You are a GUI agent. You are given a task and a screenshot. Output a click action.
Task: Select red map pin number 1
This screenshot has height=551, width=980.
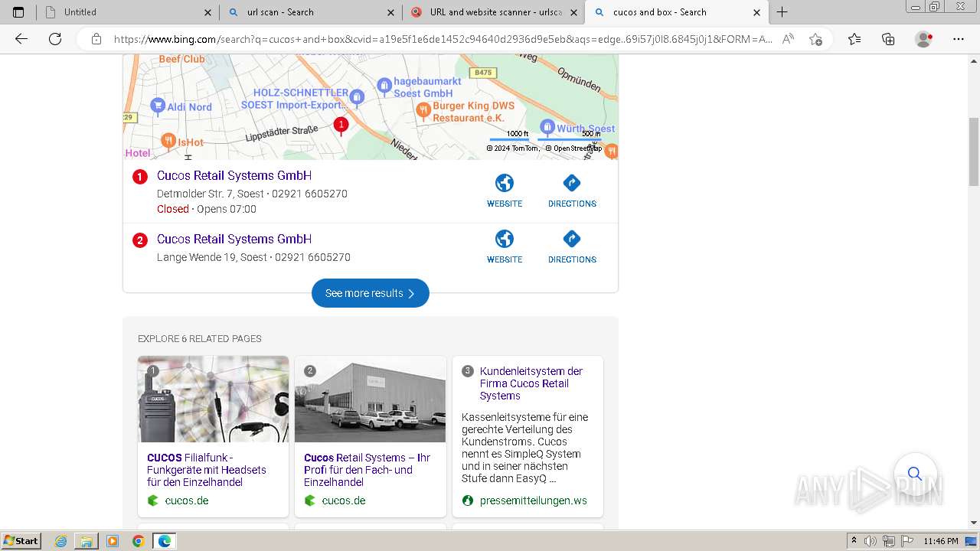pyautogui.click(x=341, y=125)
